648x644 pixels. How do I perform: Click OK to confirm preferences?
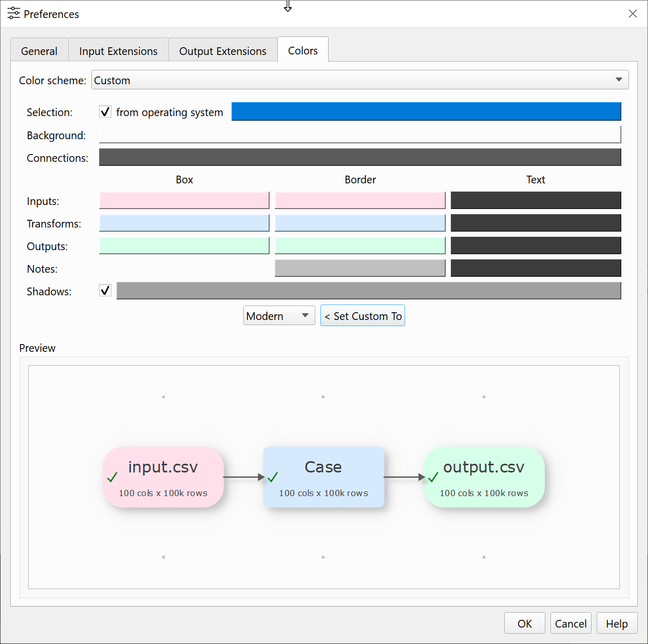coord(524,623)
